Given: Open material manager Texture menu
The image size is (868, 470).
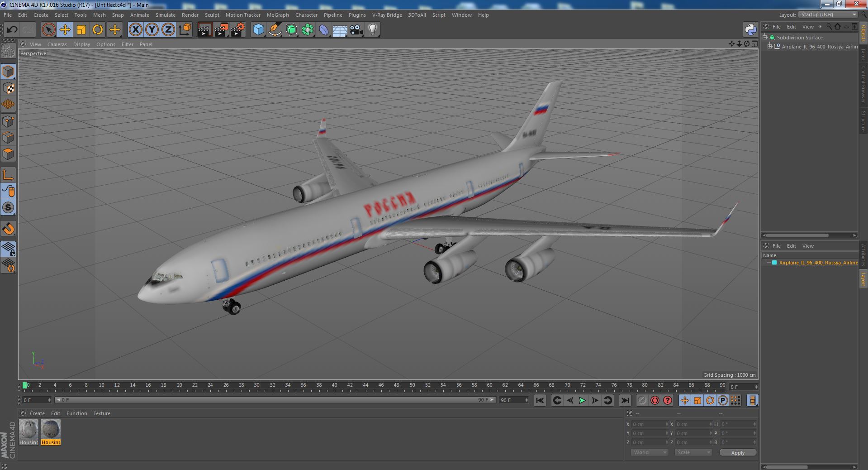Looking at the screenshot, I should coord(102,413).
